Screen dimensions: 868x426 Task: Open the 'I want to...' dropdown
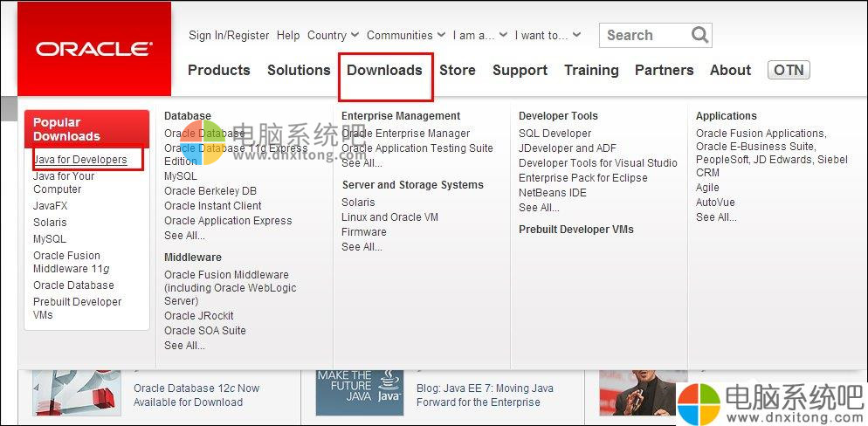[x=548, y=36]
